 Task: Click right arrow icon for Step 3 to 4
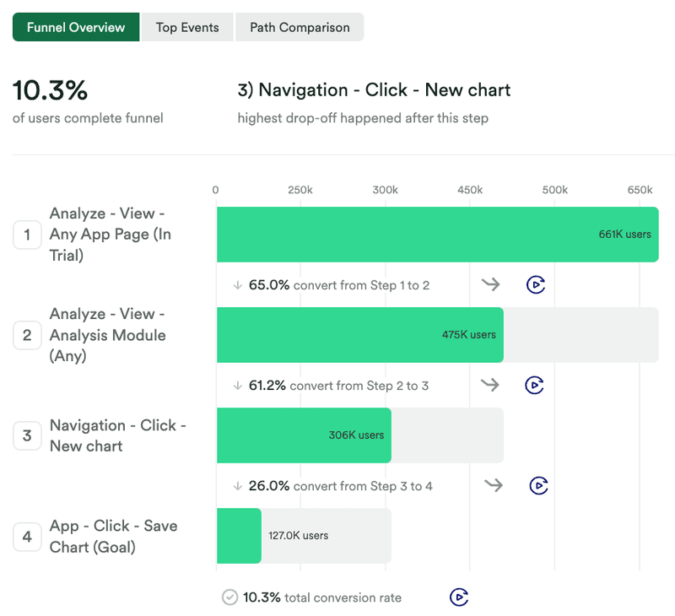point(494,485)
